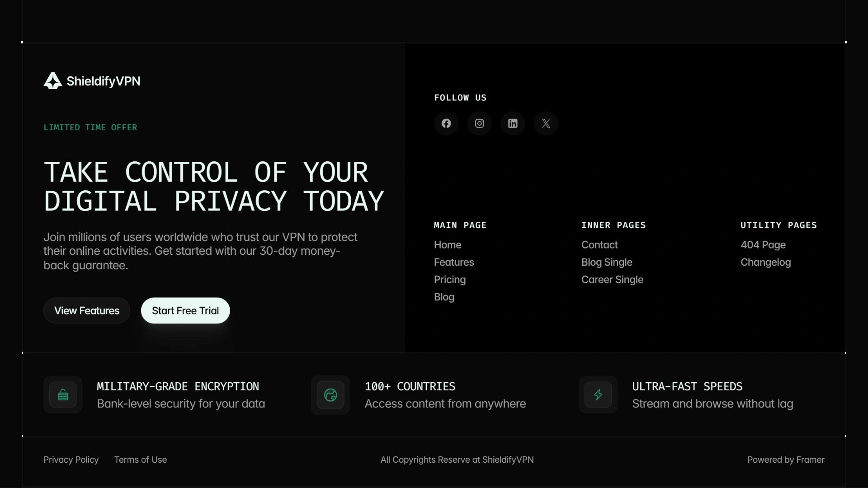Open the Blog footer link
The height and width of the screenshot is (488, 868).
pyautogui.click(x=444, y=297)
